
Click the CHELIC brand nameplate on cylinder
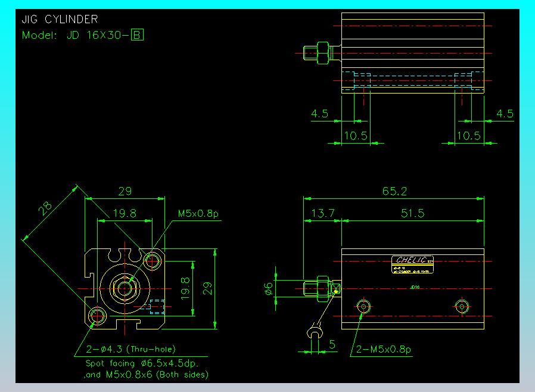(x=412, y=265)
